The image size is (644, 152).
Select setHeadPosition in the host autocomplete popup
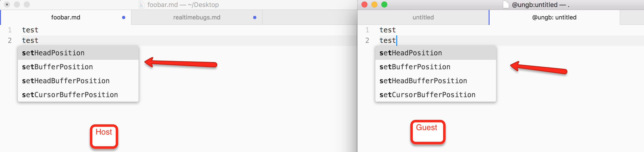[x=53, y=53]
